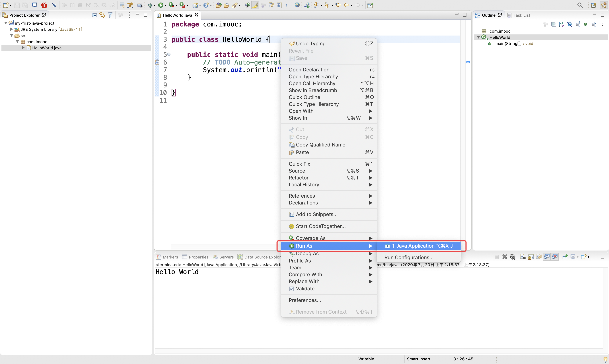Switch to the Task List tab
The image size is (609, 364).
click(x=519, y=15)
